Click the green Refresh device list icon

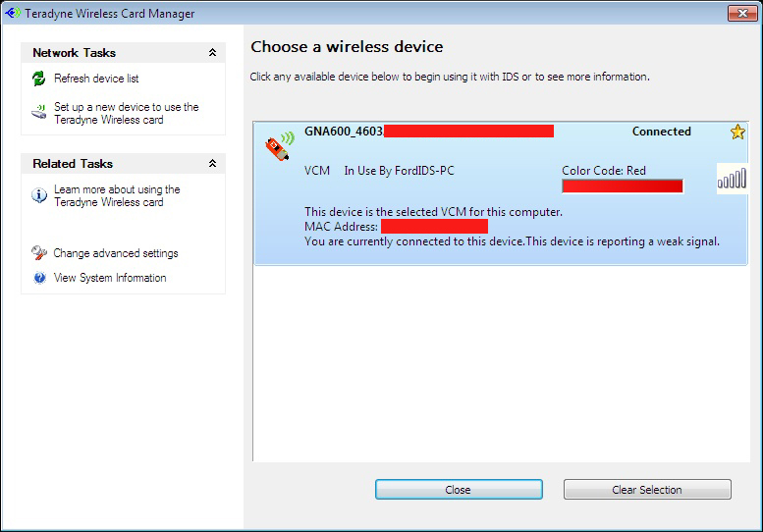39,79
